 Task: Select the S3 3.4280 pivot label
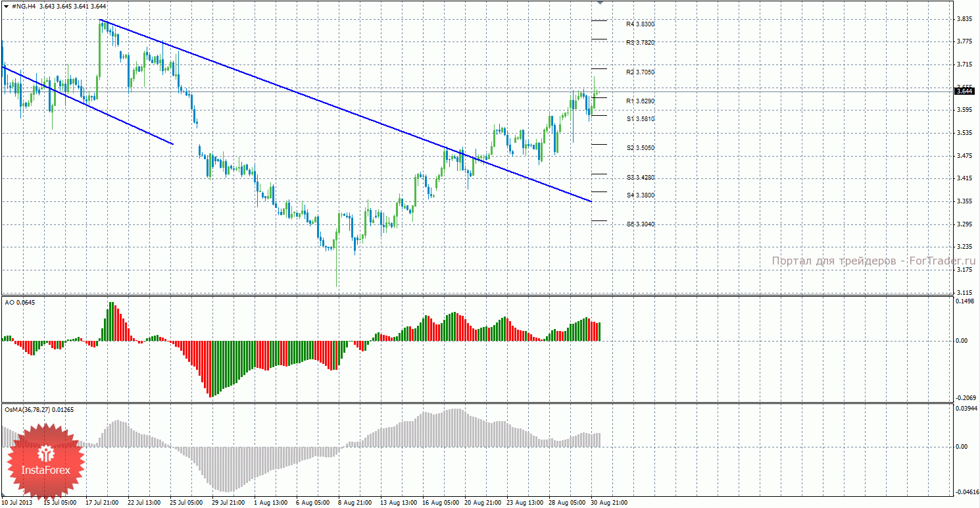click(640, 178)
